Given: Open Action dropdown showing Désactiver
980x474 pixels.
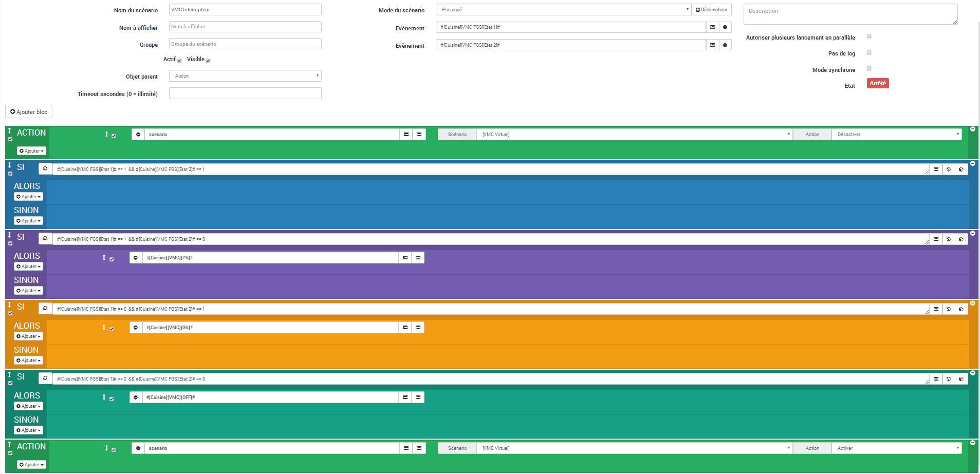Looking at the screenshot, I should coord(897,135).
